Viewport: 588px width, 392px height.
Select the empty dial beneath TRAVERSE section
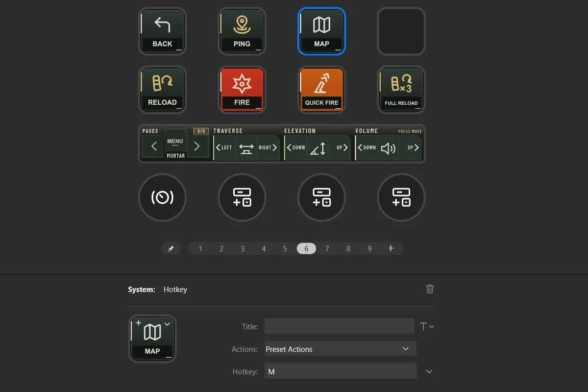242,197
